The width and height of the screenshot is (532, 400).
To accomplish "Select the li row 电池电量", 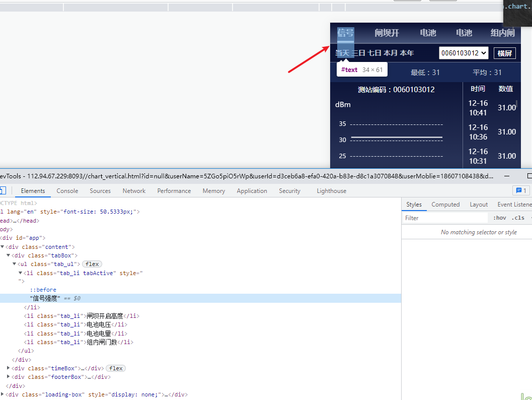I will (x=75, y=334).
